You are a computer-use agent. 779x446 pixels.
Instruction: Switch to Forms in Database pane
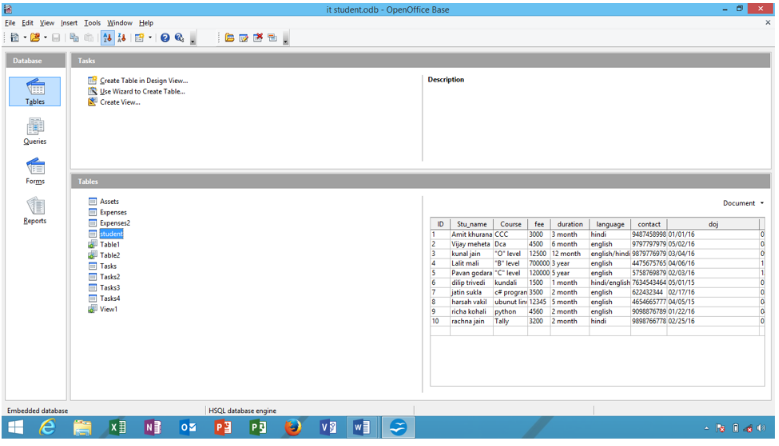pyautogui.click(x=35, y=171)
